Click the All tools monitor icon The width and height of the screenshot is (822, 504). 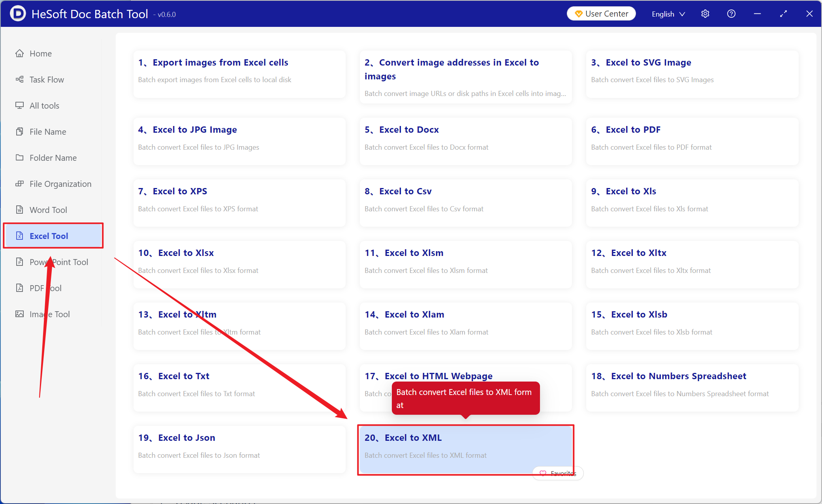pos(19,105)
